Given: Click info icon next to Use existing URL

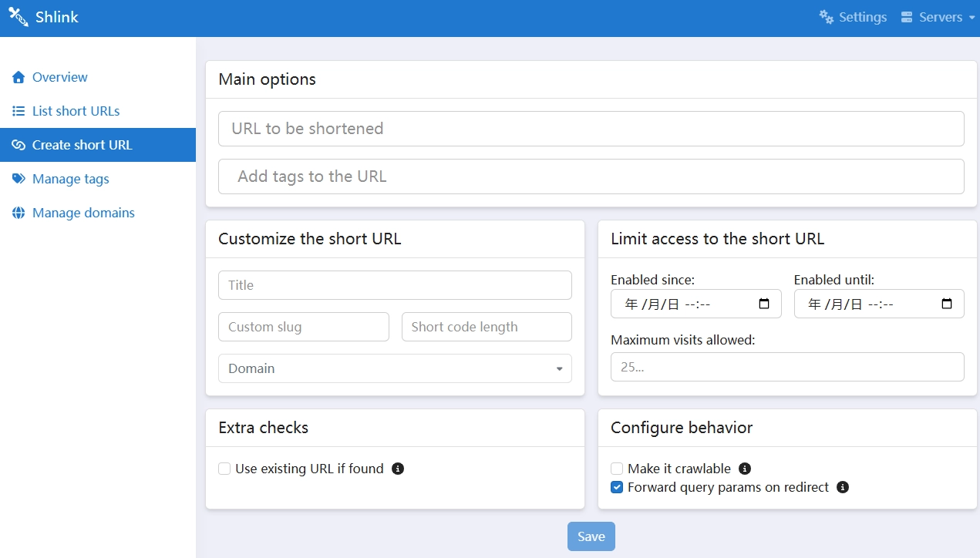Looking at the screenshot, I should (x=398, y=469).
